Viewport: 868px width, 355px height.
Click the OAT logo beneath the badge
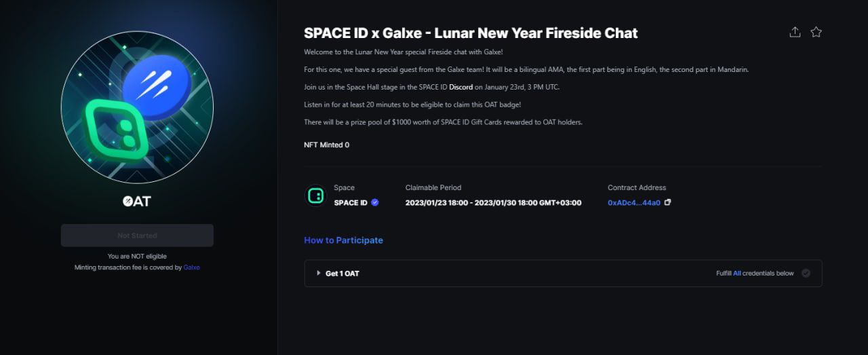(137, 201)
